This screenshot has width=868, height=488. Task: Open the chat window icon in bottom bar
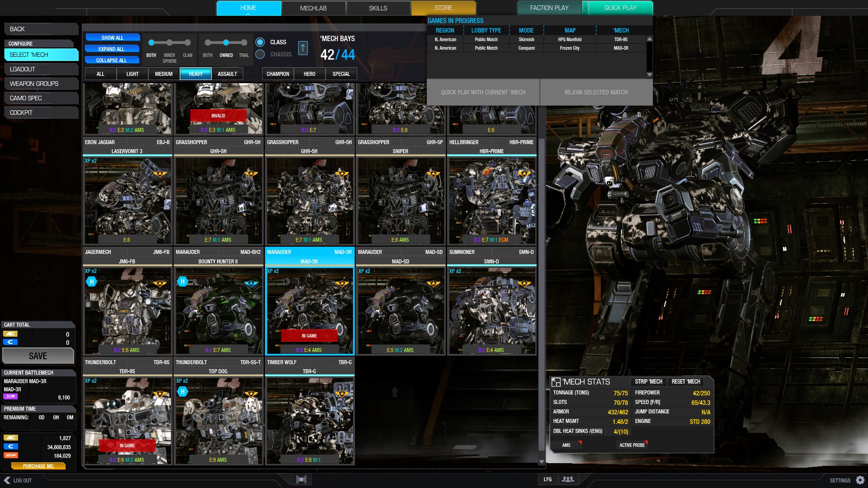click(301, 479)
